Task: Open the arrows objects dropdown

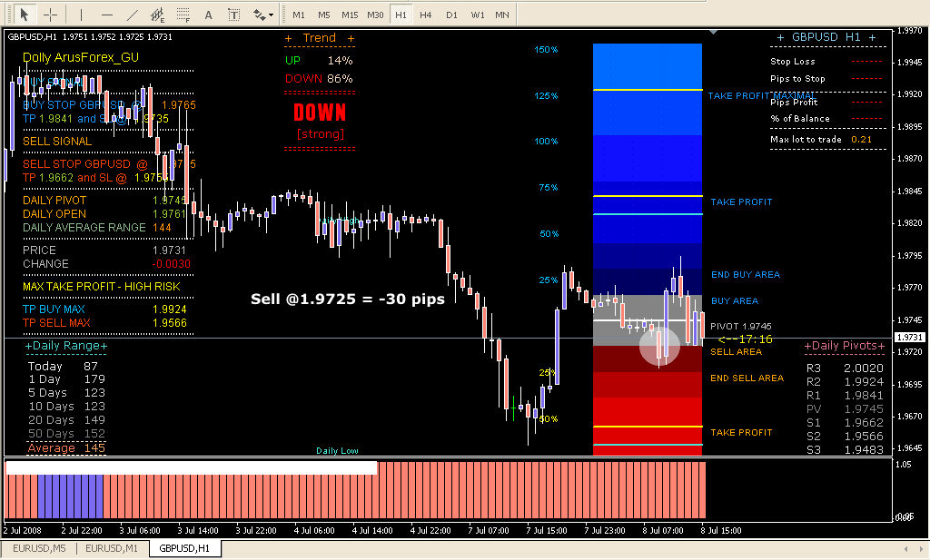Action: (263, 15)
